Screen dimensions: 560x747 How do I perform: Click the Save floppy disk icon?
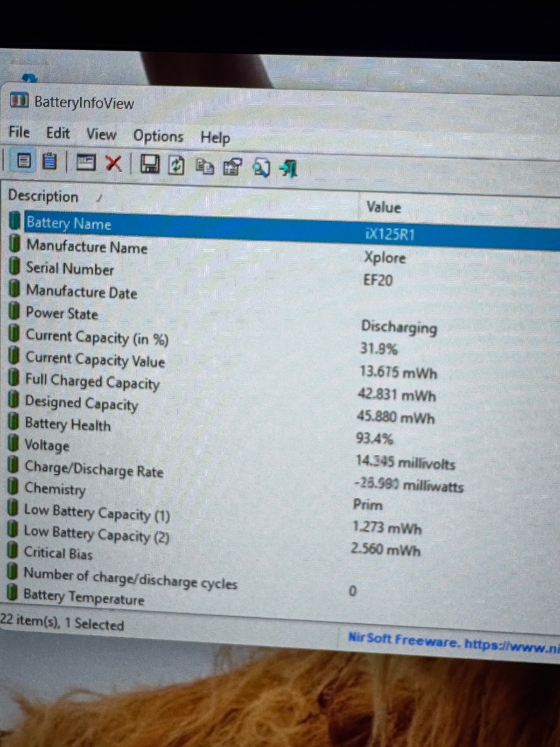[150, 164]
